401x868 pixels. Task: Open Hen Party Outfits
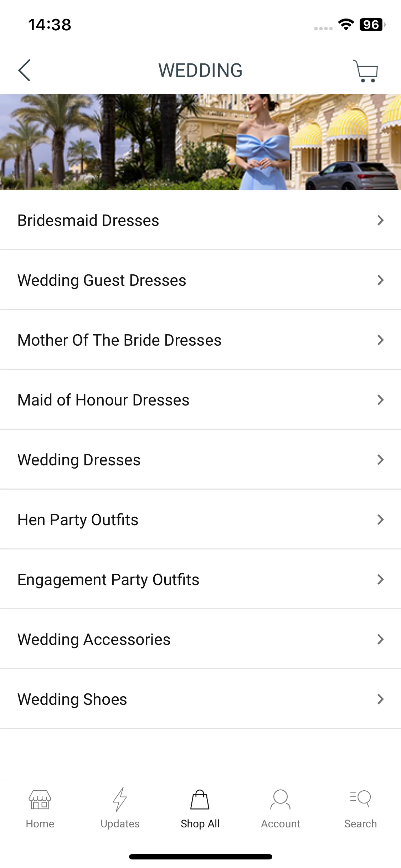(200, 520)
